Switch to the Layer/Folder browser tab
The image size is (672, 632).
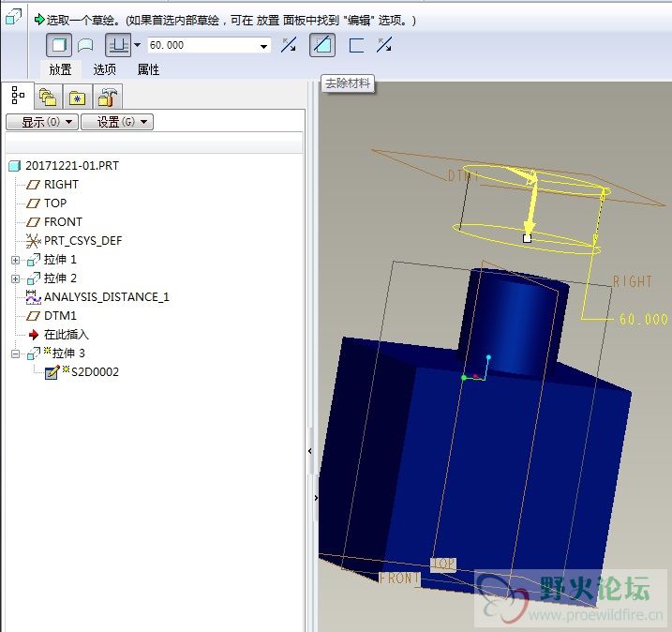(x=48, y=98)
